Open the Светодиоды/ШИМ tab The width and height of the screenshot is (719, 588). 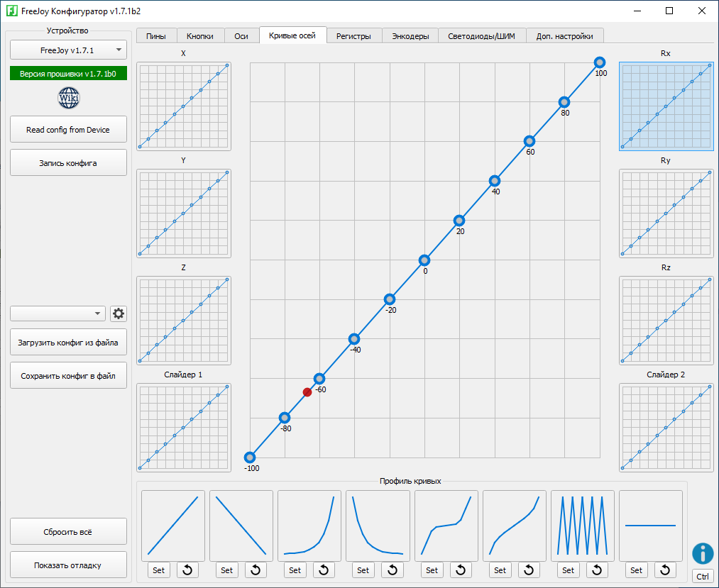(482, 36)
